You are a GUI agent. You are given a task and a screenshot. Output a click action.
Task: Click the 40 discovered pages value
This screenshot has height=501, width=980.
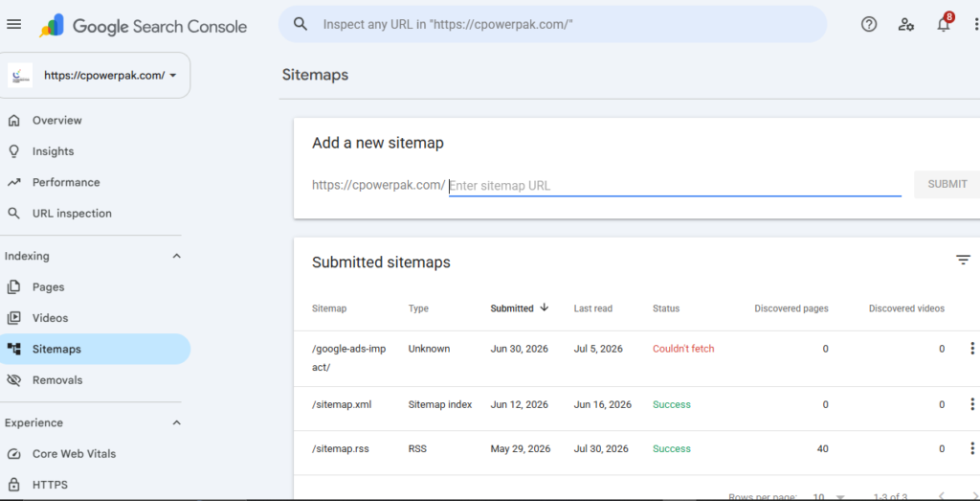click(x=822, y=448)
